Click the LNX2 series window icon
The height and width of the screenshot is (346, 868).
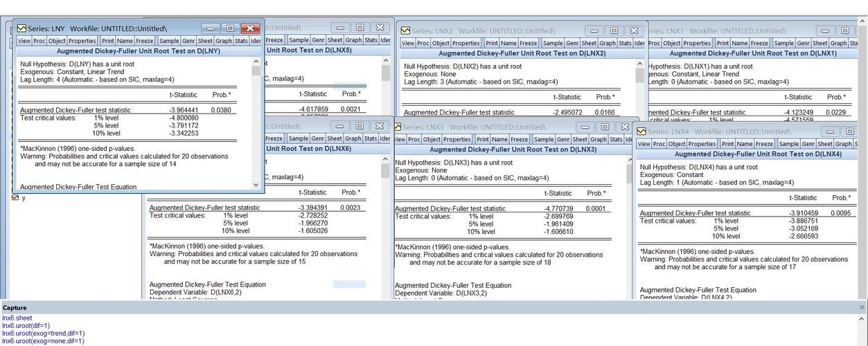[405, 30]
